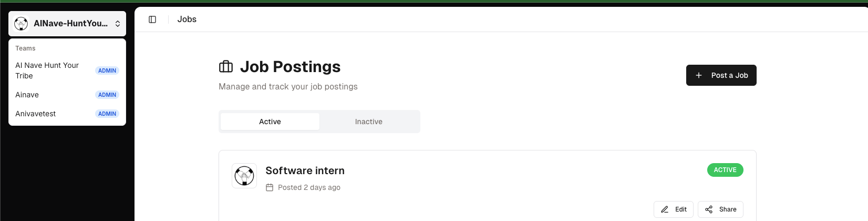Choose the Anivavetest team
Screen dimensions: 868x221
pos(36,114)
